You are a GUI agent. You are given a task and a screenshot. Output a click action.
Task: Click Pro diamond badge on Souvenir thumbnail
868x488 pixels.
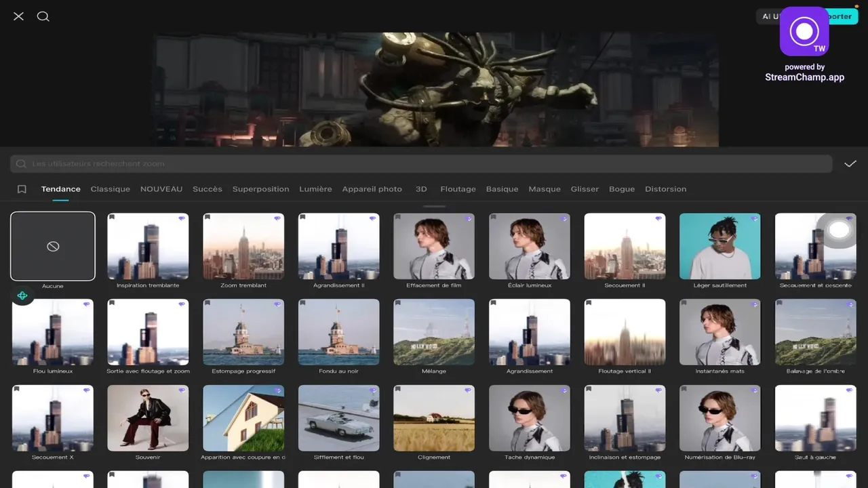click(182, 390)
